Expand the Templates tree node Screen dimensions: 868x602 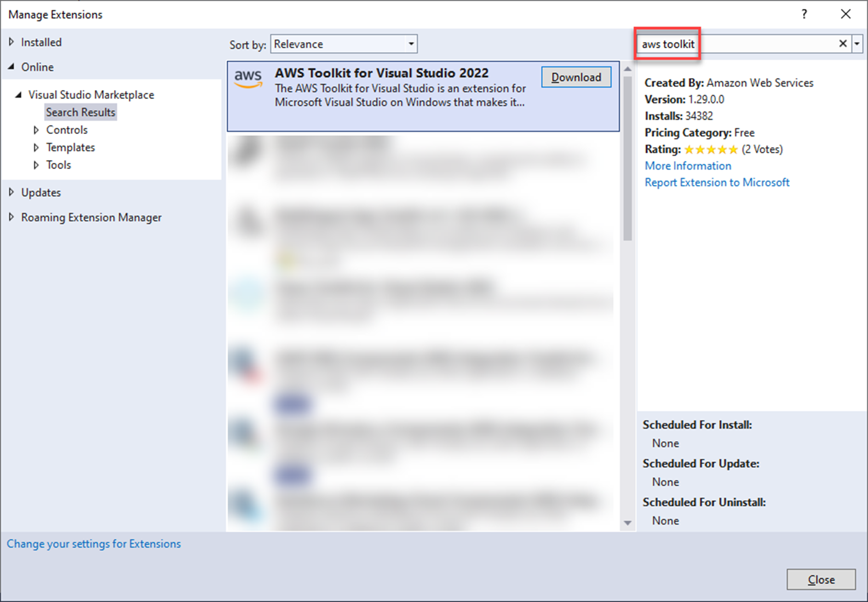36,148
